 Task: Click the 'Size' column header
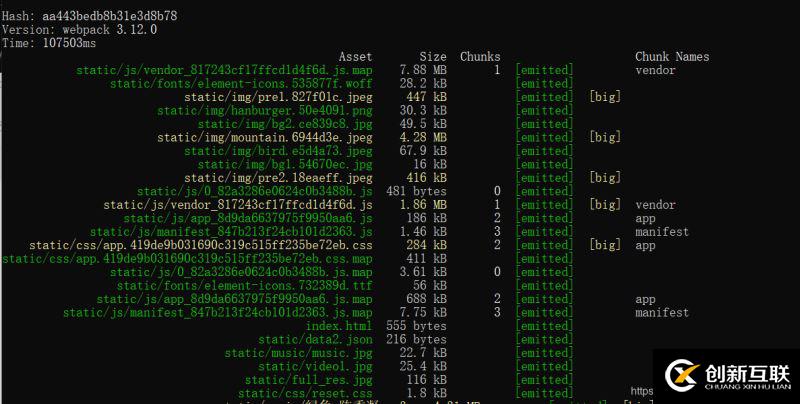[x=433, y=57]
